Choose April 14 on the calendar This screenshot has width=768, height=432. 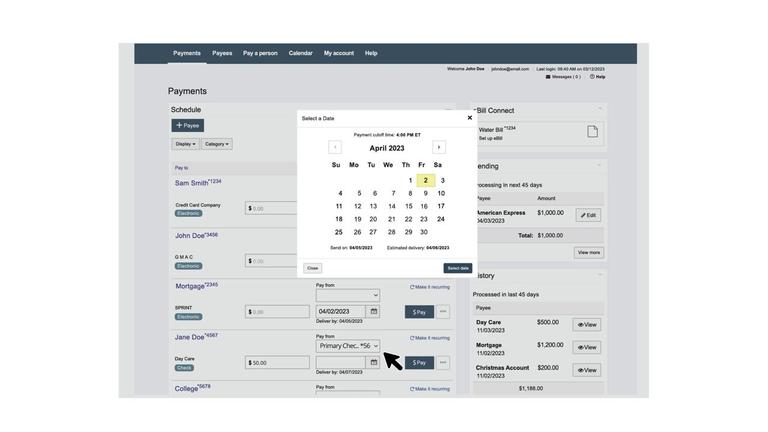click(x=391, y=206)
